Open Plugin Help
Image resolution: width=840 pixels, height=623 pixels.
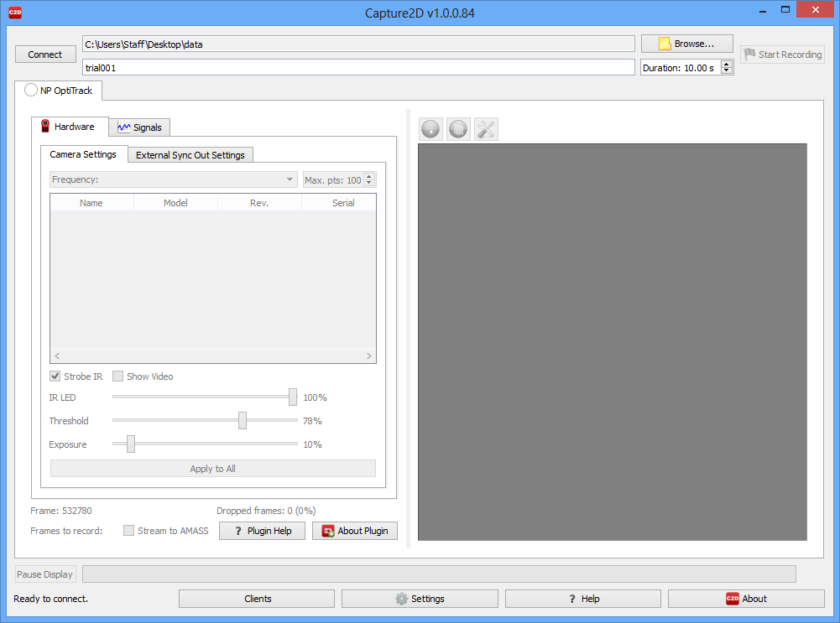pos(263,531)
